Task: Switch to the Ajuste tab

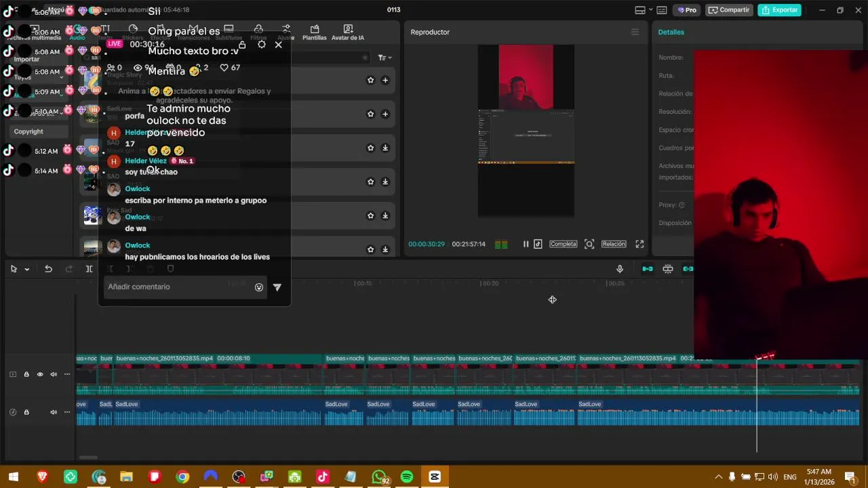Action: pyautogui.click(x=286, y=33)
